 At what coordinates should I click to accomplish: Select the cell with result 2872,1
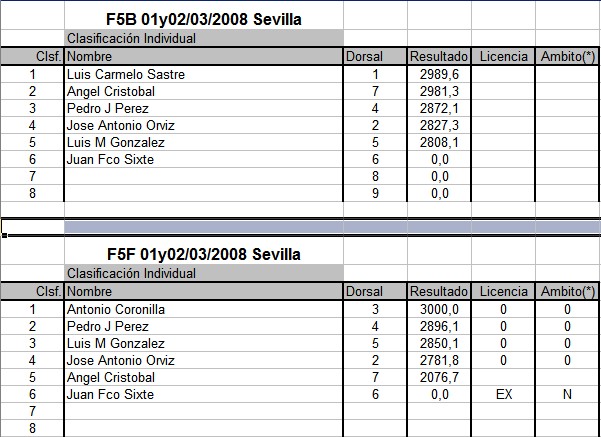[439, 108]
